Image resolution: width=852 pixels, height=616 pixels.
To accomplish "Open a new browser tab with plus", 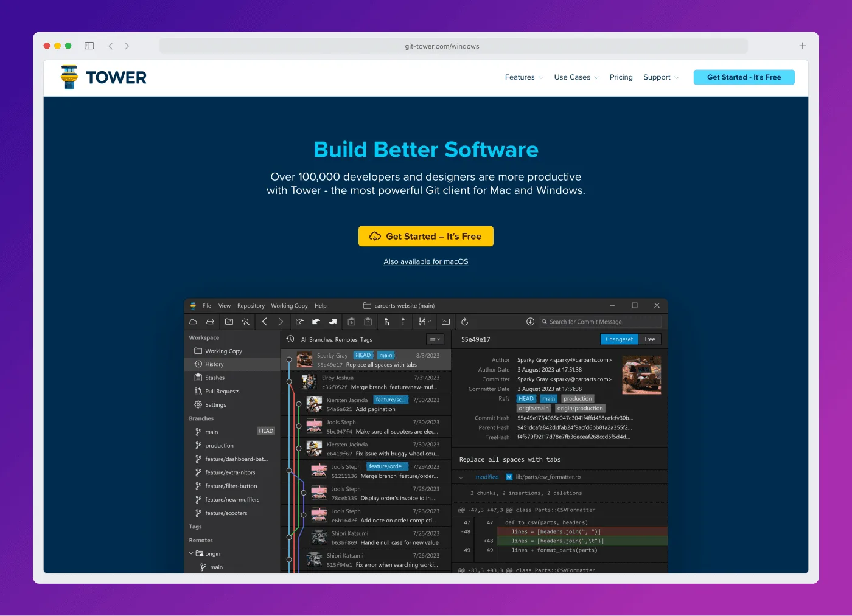I will point(803,46).
